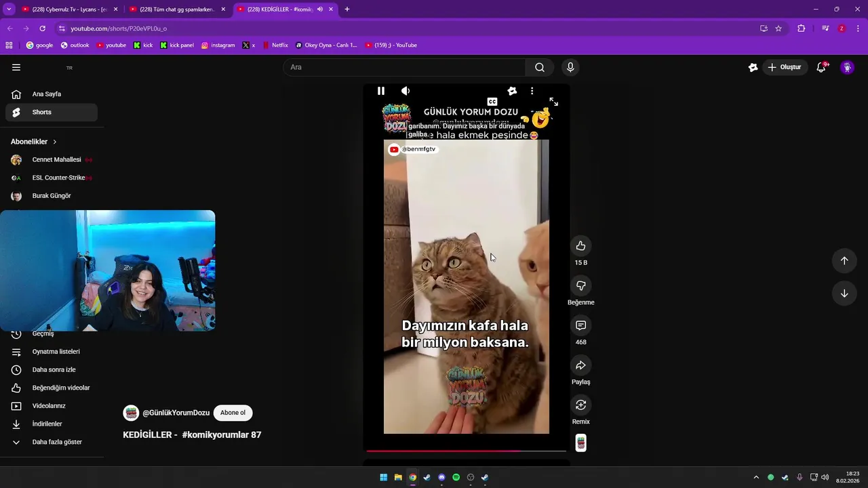The width and height of the screenshot is (868, 488).
Task: Click the sparkle icon beside Oluştur
Action: (753, 67)
